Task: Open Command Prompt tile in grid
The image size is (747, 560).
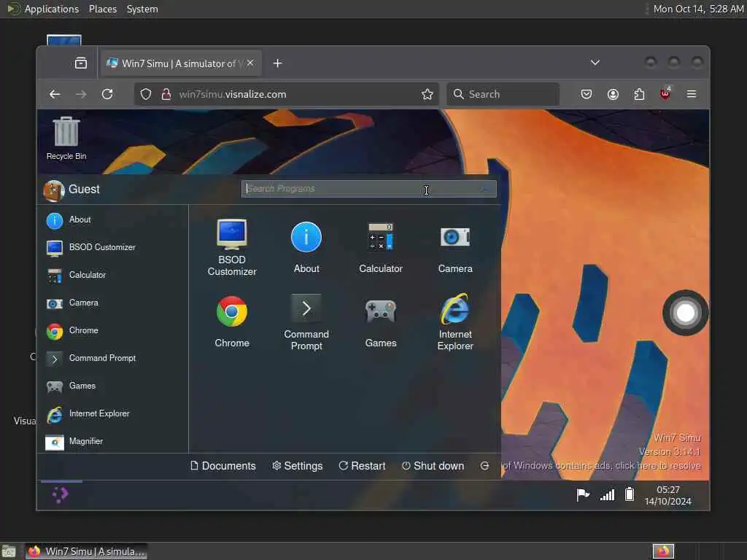Action: coord(306,322)
